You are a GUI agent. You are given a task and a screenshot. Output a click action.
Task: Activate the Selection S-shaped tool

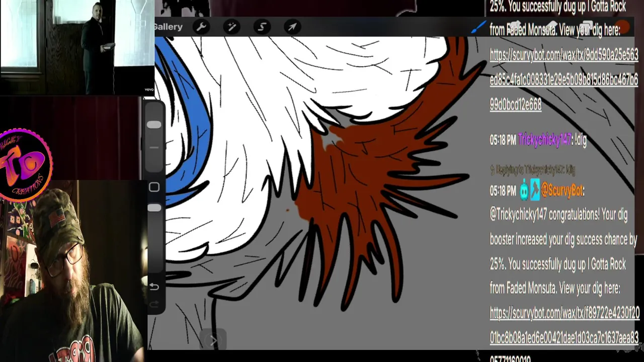(x=262, y=27)
